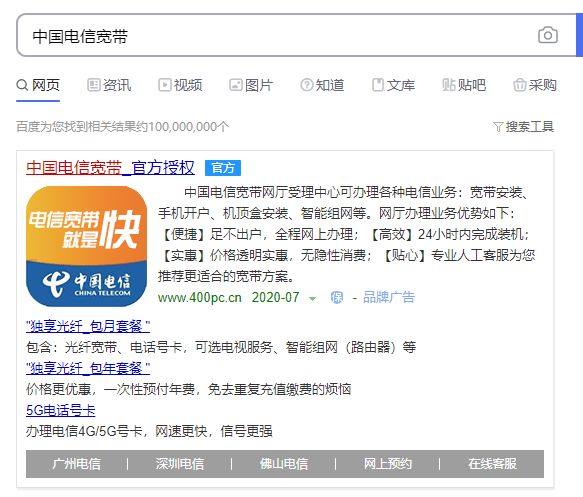The image size is (583, 497).
Task: Click 深圳电信 in the gray bar
Action: click(180, 464)
